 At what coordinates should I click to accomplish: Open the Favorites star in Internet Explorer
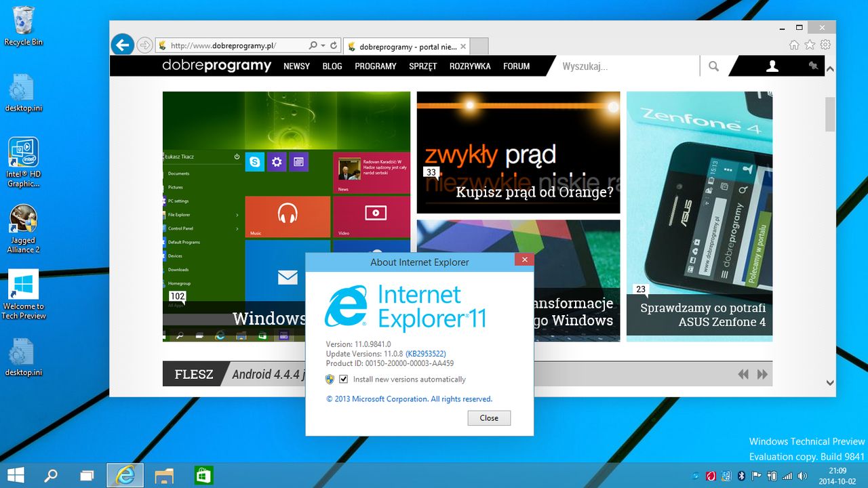[810, 45]
